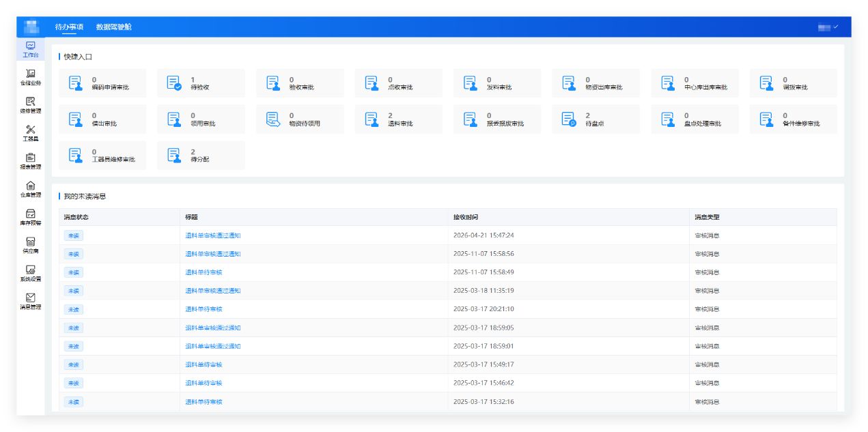
Task: Open the 盘点处理审批 shortcut card
Action: [x=695, y=119]
